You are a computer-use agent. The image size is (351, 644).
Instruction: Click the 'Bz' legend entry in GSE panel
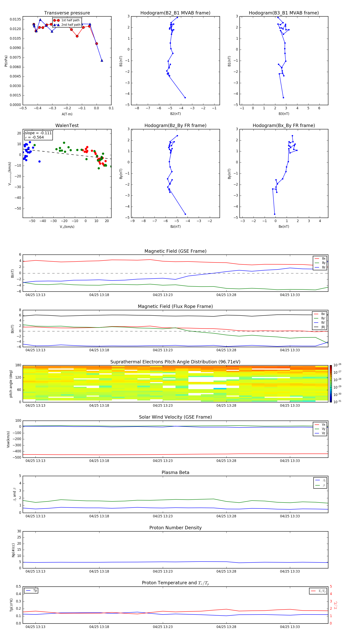tap(320, 267)
